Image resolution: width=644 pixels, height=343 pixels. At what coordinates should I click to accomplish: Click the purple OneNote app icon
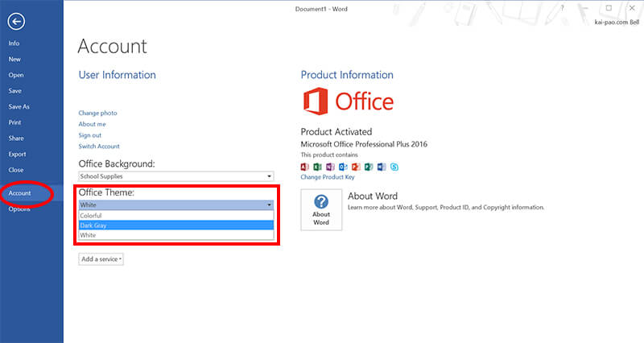click(x=330, y=167)
